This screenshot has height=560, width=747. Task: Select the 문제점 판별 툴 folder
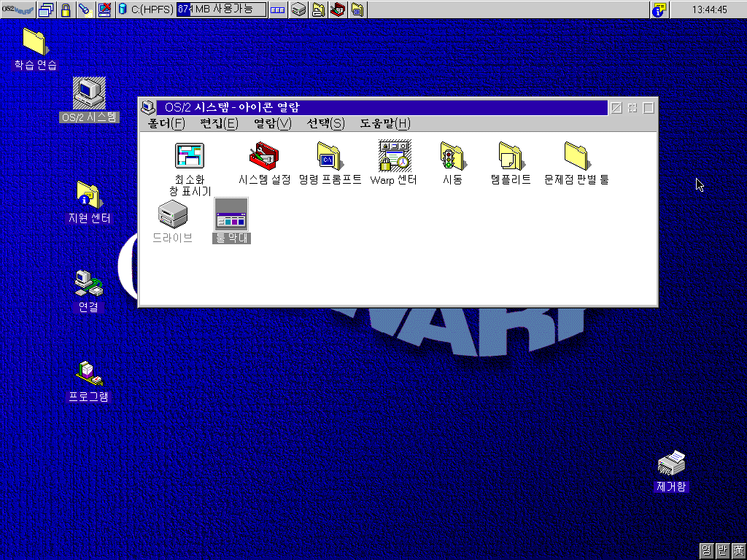click(576, 163)
